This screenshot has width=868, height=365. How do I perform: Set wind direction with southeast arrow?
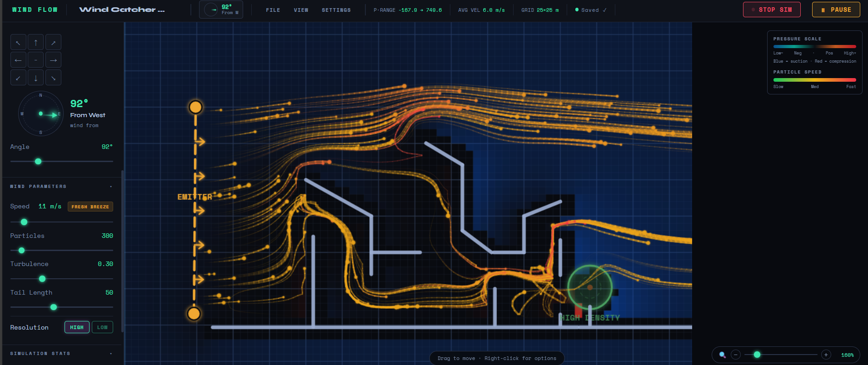(x=53, y=78)
